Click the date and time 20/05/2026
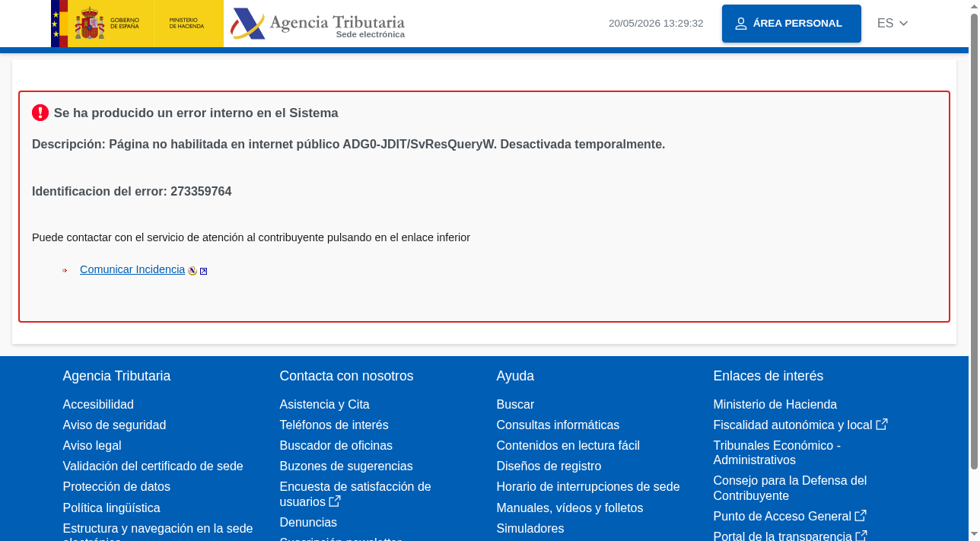980x541 pixels. [x=656, y=24]
